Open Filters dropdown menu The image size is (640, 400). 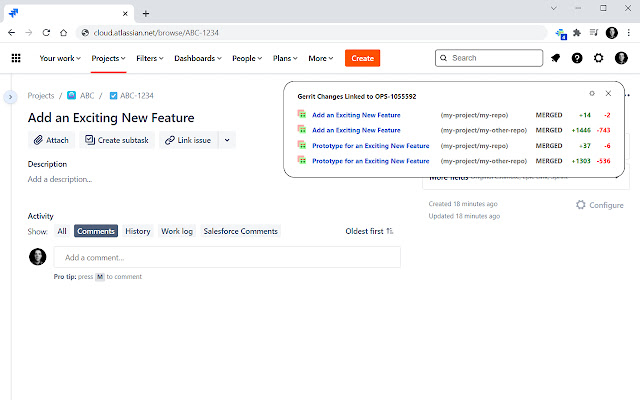pyautogui.click(x=150, y=58)
